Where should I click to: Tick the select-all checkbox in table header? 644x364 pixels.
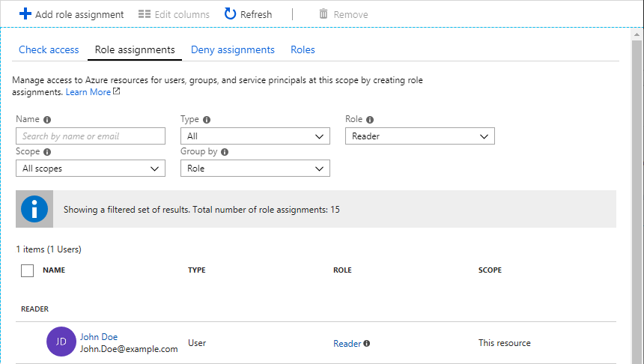point(28,270)
